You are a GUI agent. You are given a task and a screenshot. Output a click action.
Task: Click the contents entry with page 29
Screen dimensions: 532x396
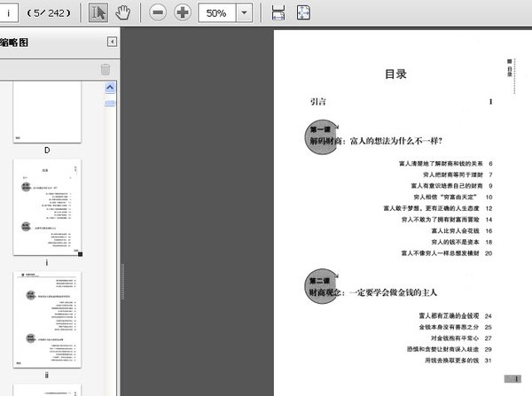tap(450, 349)
